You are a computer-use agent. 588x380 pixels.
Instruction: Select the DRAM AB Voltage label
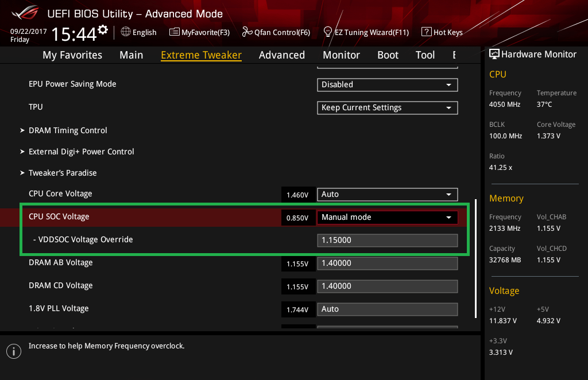click(61, 263)
